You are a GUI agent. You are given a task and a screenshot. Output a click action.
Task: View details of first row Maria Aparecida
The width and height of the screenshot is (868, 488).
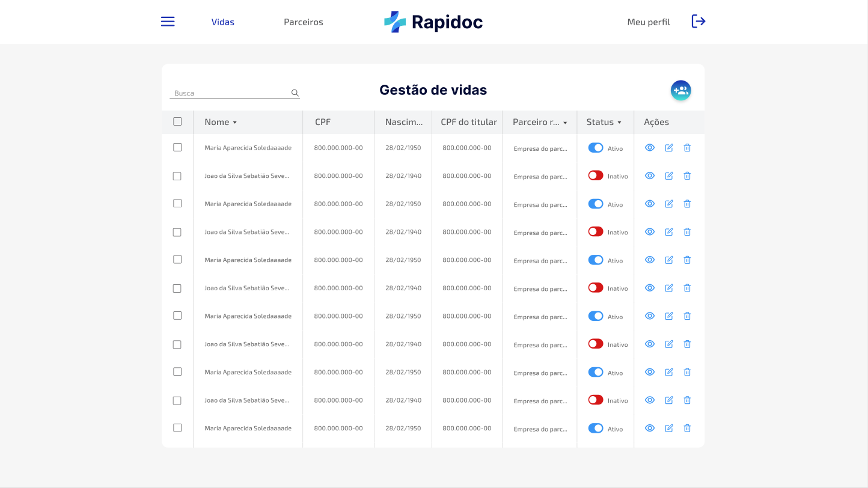650,148
